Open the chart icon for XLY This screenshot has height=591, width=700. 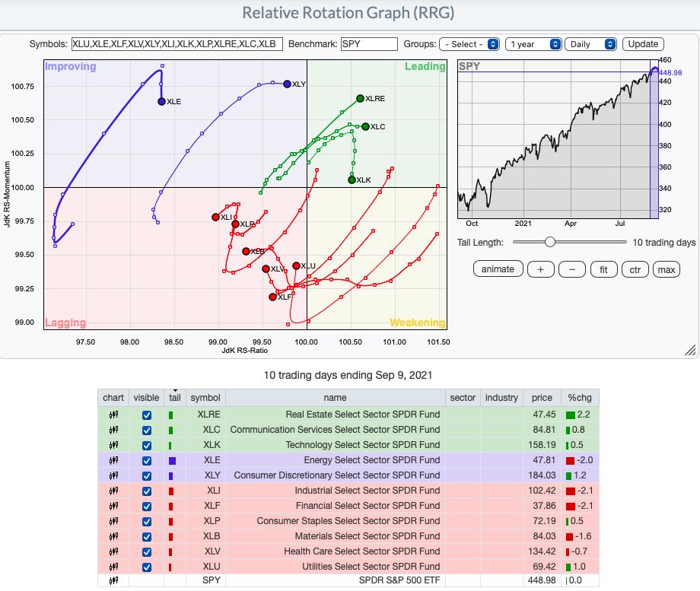[x=113, y=475]
